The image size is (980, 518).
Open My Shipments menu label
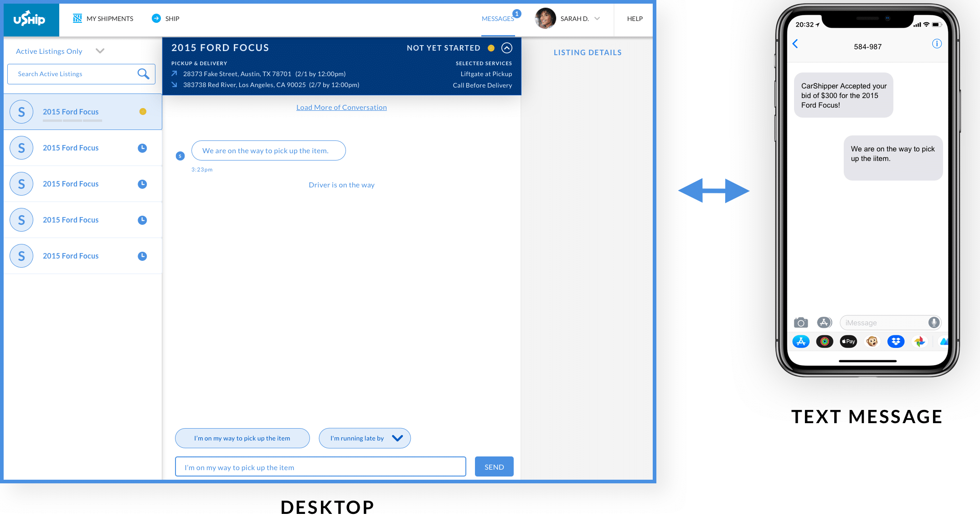pyautogui.click(x=110, y=19)
